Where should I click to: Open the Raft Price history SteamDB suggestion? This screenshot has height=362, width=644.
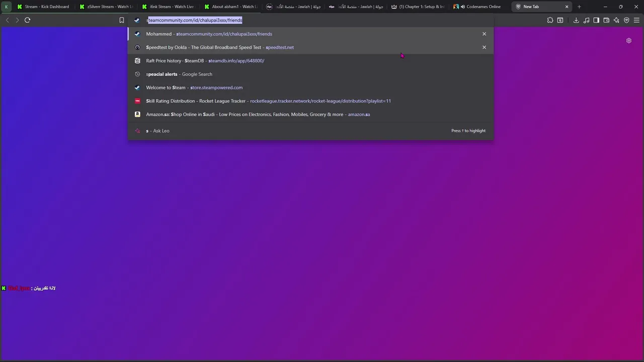[x=310, y=61]
